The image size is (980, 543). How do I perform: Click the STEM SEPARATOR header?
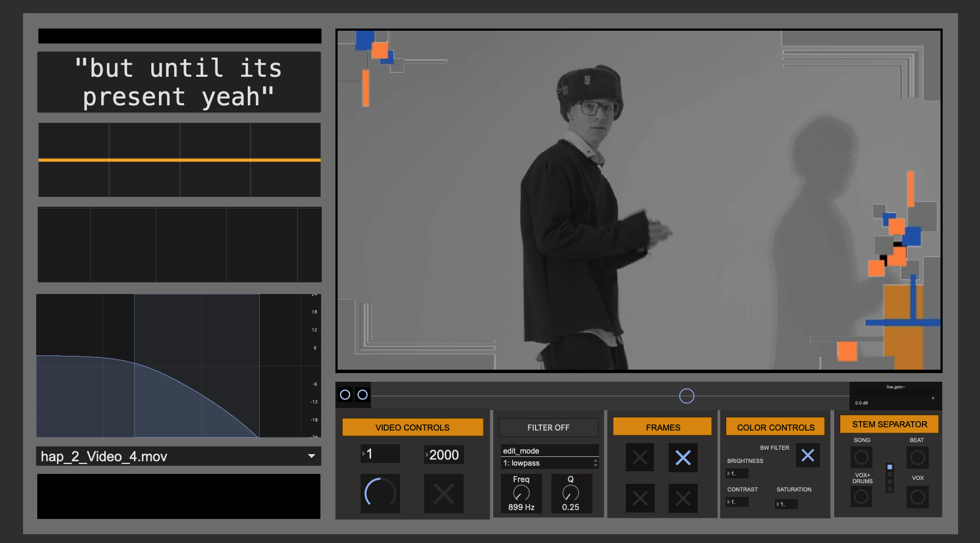pyautogui.click(x=889, y=424)
